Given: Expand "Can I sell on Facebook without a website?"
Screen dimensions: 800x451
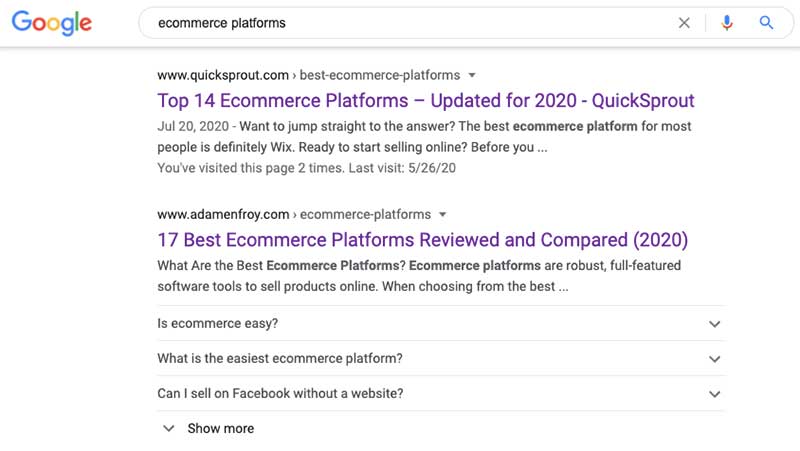Looking at the screenshot, I should (281, 393).
